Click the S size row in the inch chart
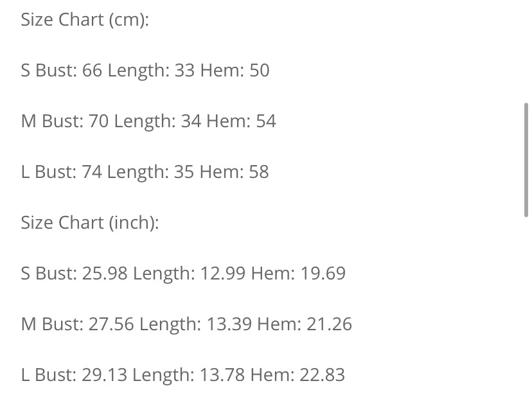Screen dimensions: 532x408 pyautogui.click(x=183, y=274)
